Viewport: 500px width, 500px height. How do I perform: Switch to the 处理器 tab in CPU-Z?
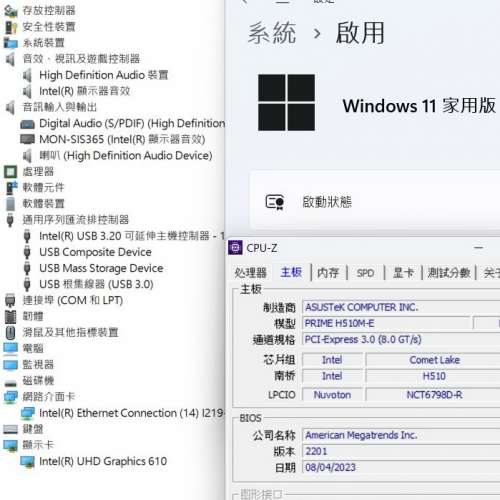tap(251, 273)
